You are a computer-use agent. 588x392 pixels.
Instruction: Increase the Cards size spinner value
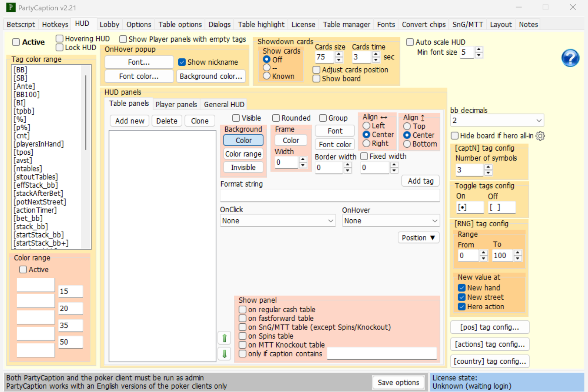click(339, 54)
